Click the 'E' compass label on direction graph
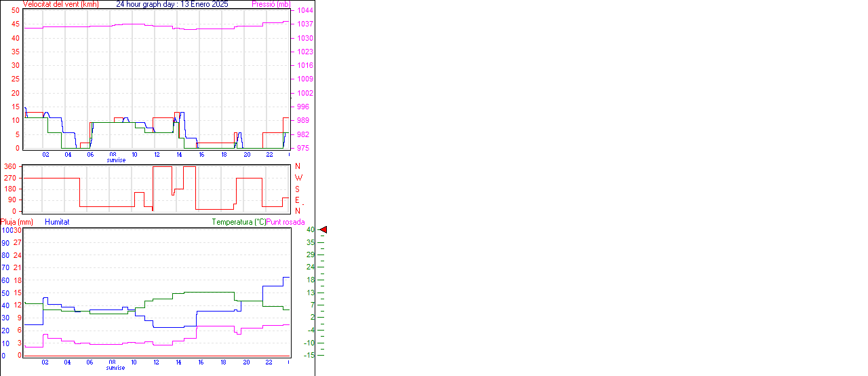Image resolution: width=868 pixels, height=376 pixels. pyautogui.click(x=297, y=200)
